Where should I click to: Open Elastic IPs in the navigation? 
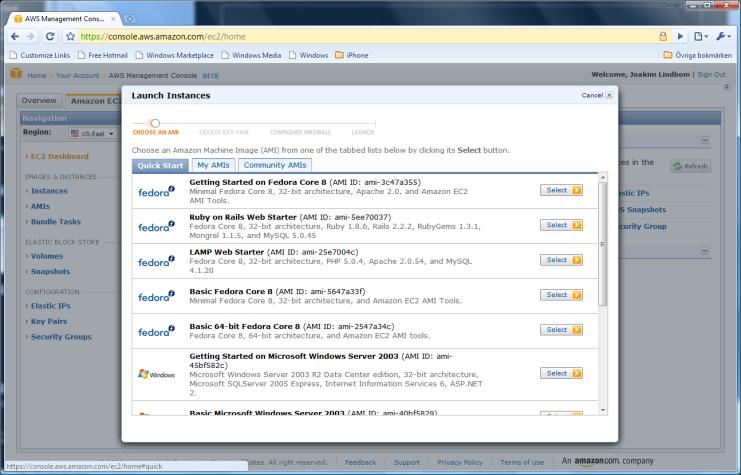(x=51, y=306)
